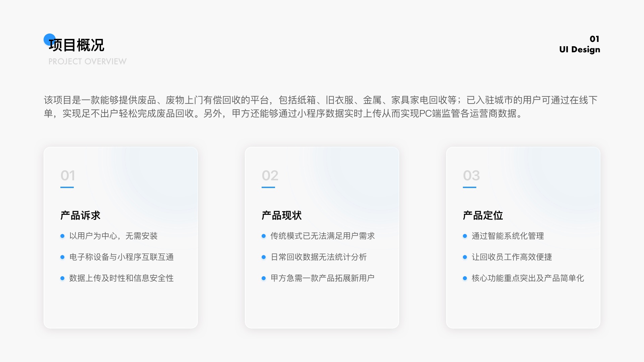Click blue underline beneath card number 01
This screenshot has width=644, height=362.
tap(67, 187)
